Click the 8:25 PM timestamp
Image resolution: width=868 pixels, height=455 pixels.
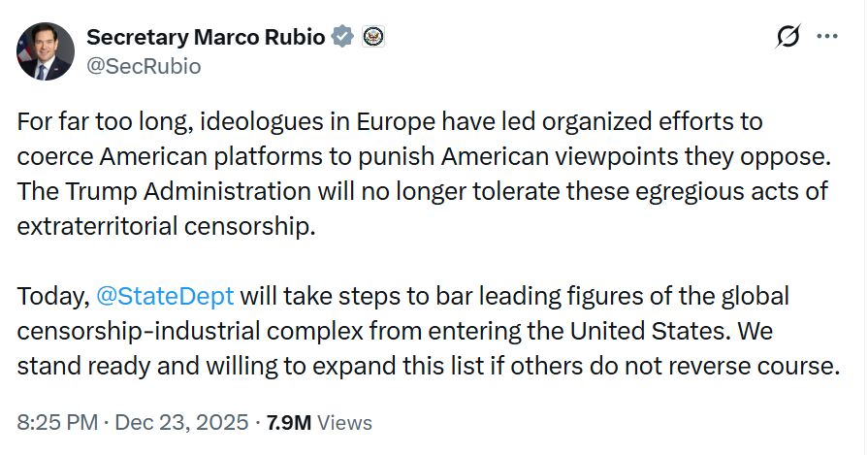coord(58,423)
